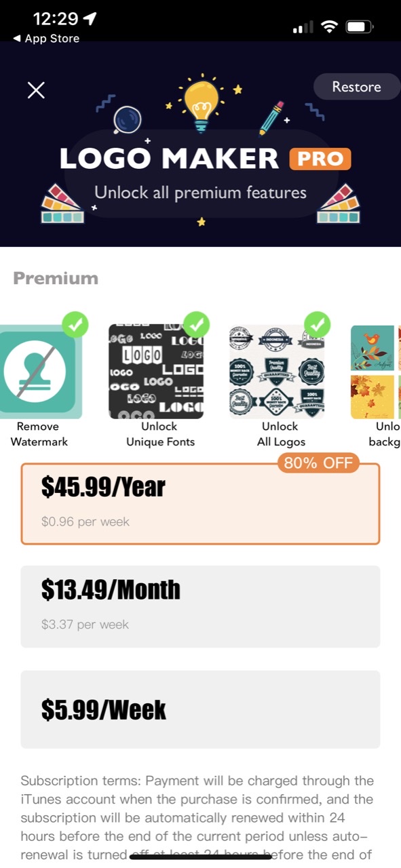This screenshot has width=401, height=868.
Task: Tap green checkmark on Unique Fonts
Action: [x=196, y=324]
